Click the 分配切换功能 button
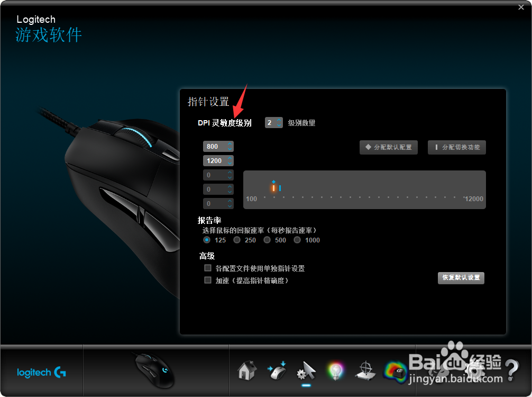Viewport: 532px width, 397px height. (x=457, y=147)
